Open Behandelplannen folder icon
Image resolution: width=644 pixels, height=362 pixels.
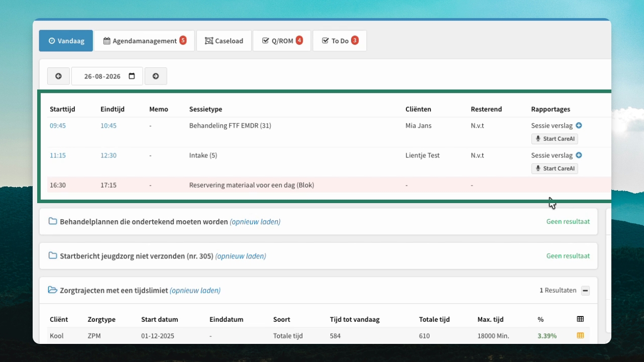pos(53,221)
